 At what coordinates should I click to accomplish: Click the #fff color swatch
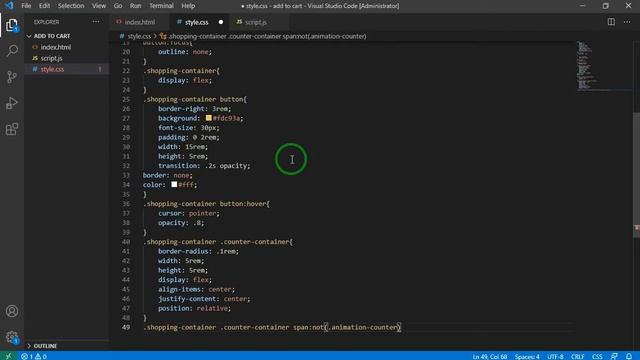coord(174,184)
